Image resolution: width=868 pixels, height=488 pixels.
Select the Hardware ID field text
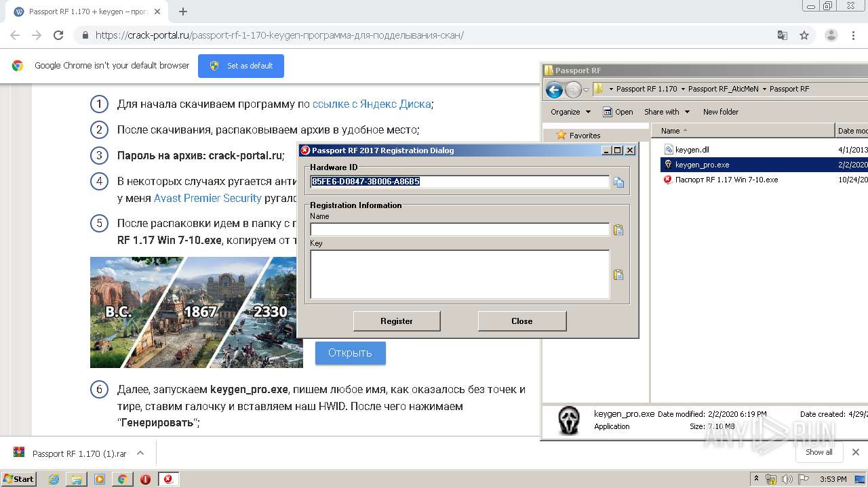460,182
